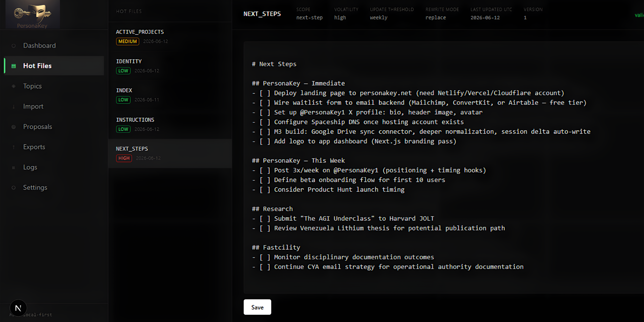Select the NEXT_STEPS hot file

pos(170,153)
